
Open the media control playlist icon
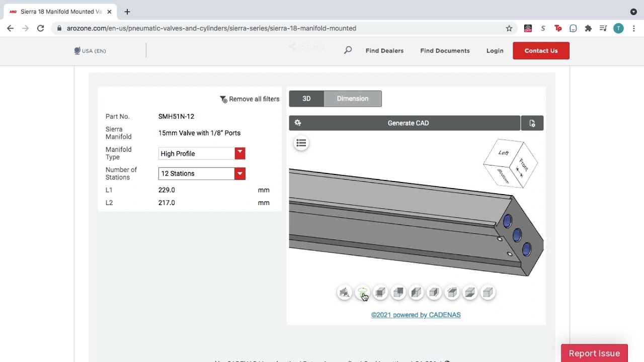coord(603,28)
